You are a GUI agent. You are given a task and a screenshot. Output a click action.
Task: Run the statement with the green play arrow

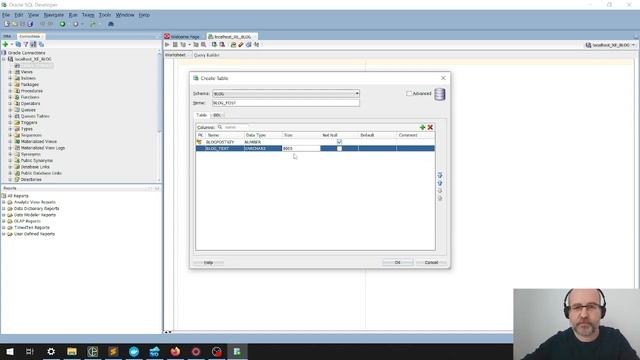click(167, 44)
